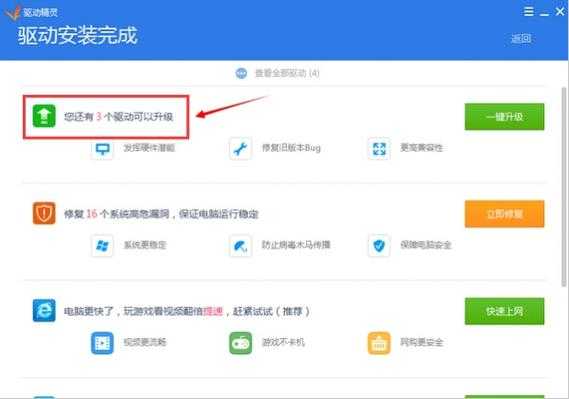Screen dimensions: 569x399
Task: Click the 修复旧版本Bug label
Action: coord(291,148)
